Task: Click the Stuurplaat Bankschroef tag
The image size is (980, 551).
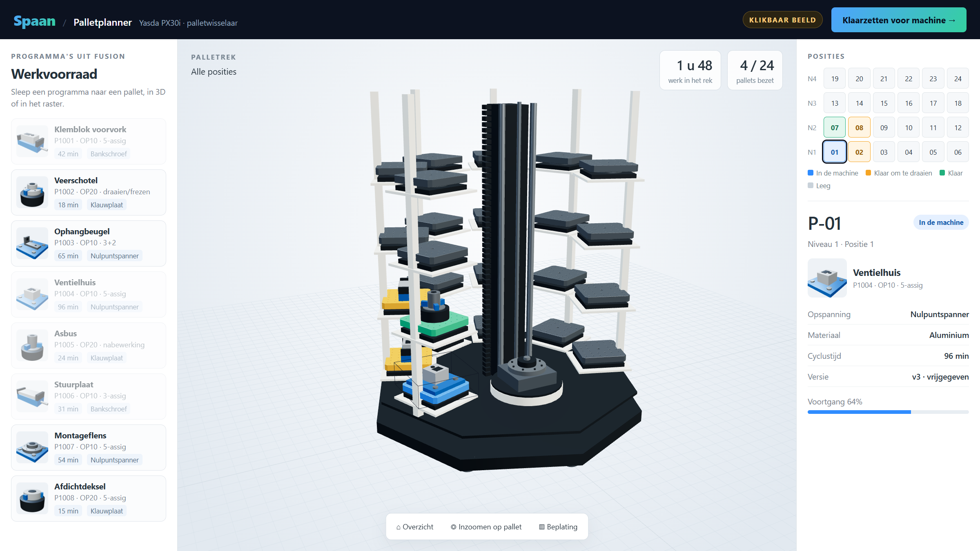Action: (109, 409)
